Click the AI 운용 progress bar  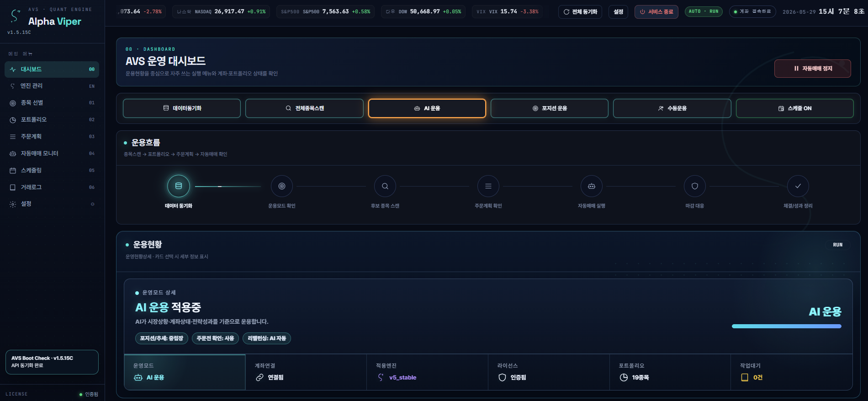787,326
